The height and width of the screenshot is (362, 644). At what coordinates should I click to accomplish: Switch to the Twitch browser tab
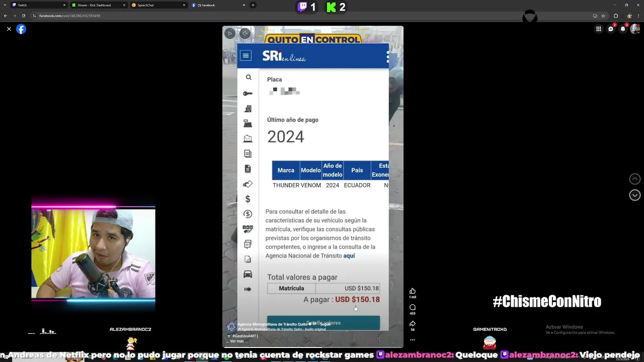[38, 5]
